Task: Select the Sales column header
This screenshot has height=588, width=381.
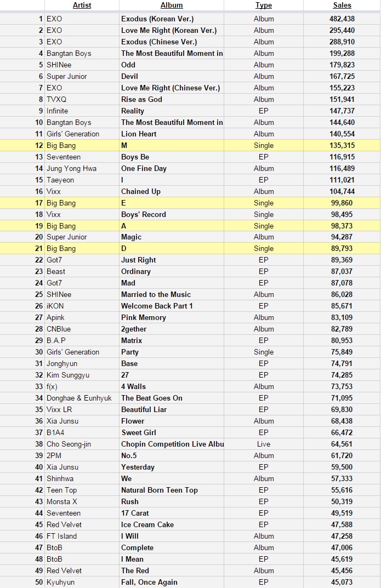Action: (342, 5)
